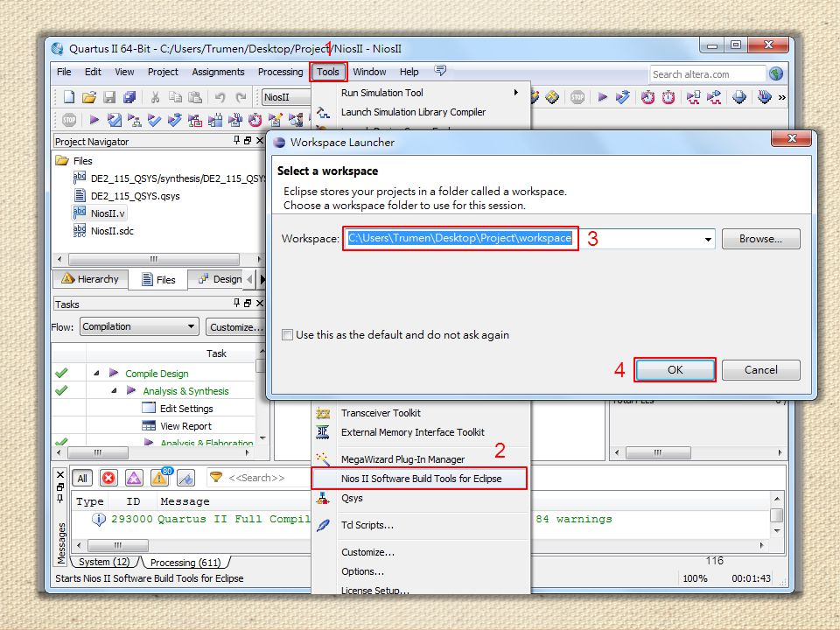Choose External Memory Interface Toolkit menu entry
This screenshot has height=630, width=840.
tap(412, 432)
